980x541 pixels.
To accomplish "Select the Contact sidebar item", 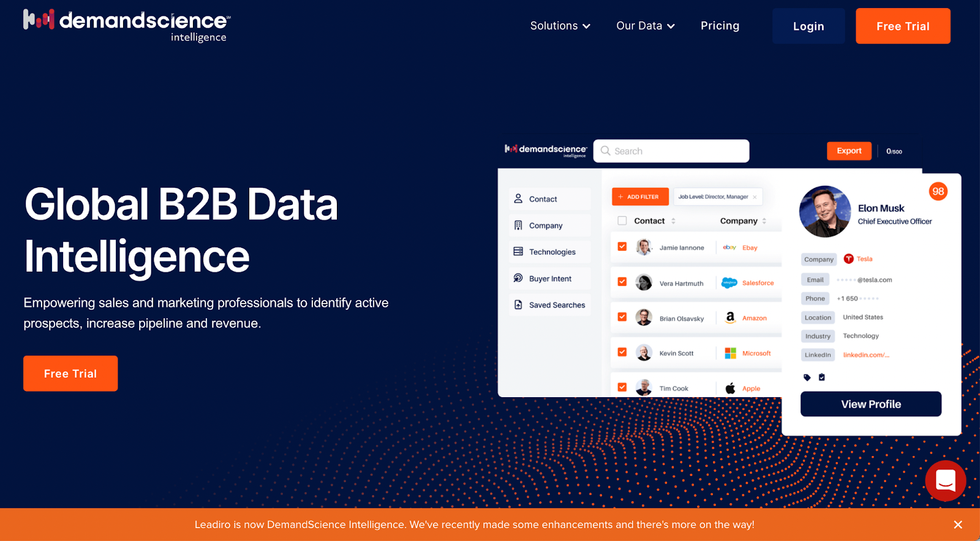I will 549,199.
